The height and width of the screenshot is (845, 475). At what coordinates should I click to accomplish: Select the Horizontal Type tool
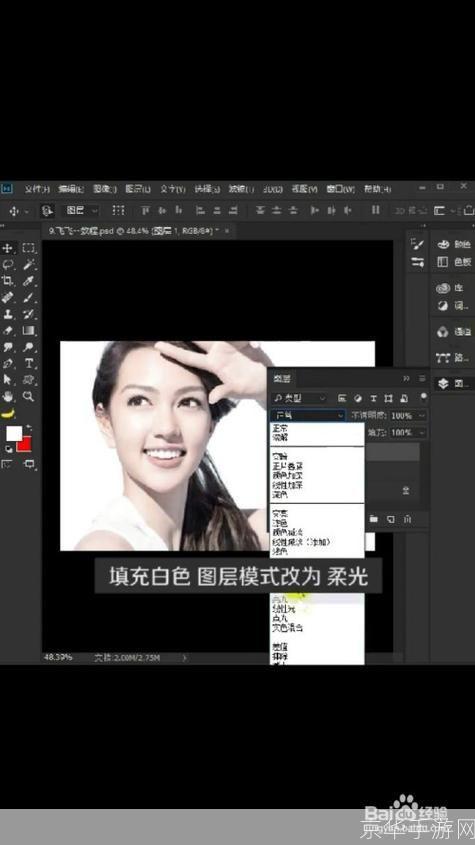29,364
